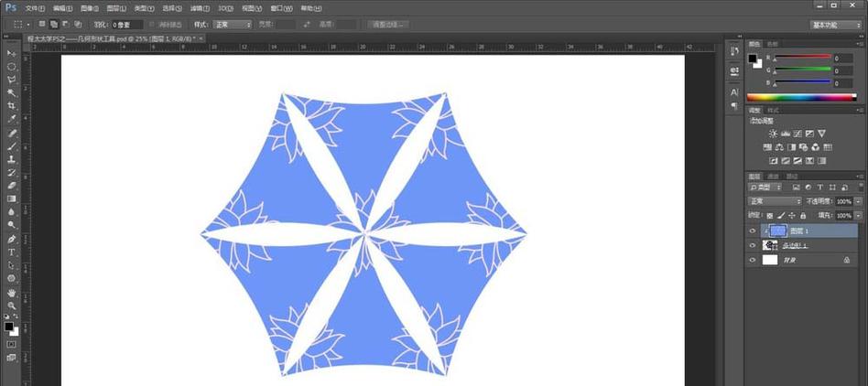The image size is (868, 386).
Task: Toggle visibility of the polygon shape layer
Action: point(753,245)
